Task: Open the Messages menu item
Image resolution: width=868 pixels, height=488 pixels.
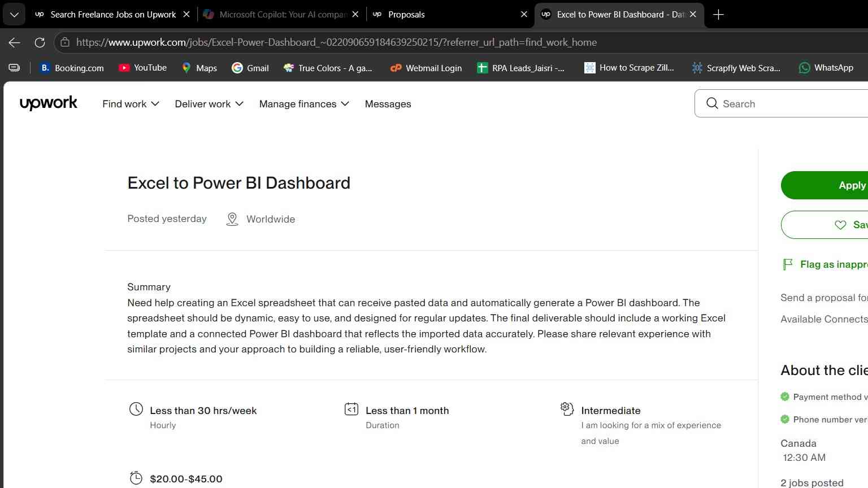Action: point(388,104)
